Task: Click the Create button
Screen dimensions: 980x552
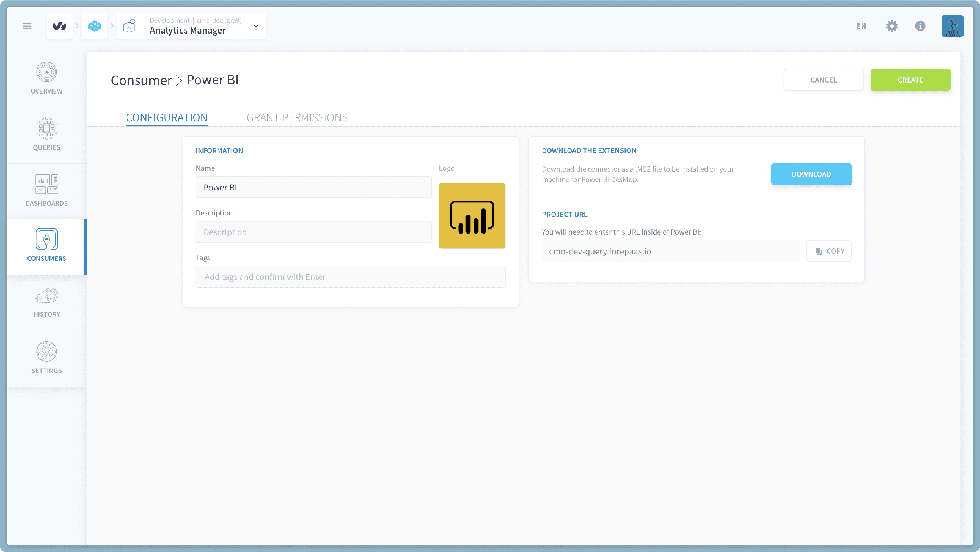Action: [x=911, y=80]
